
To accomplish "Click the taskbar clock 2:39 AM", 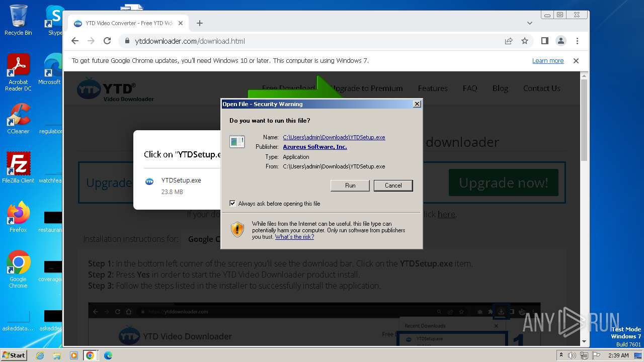I will pyautogui.click(x=618, y=355).
